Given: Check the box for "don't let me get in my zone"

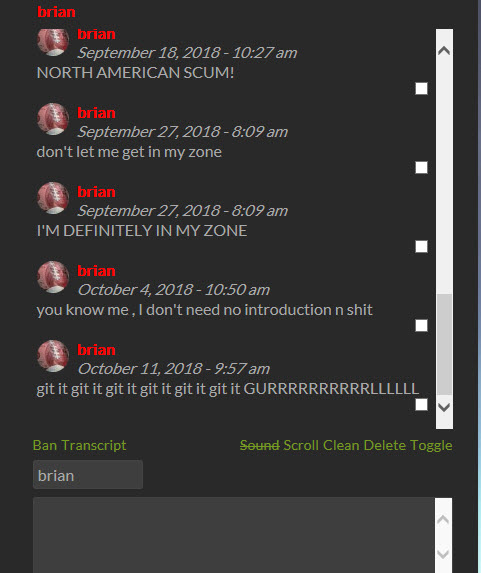Looking at the screenshot, I should pyautogui.click(x=421, y=167).
